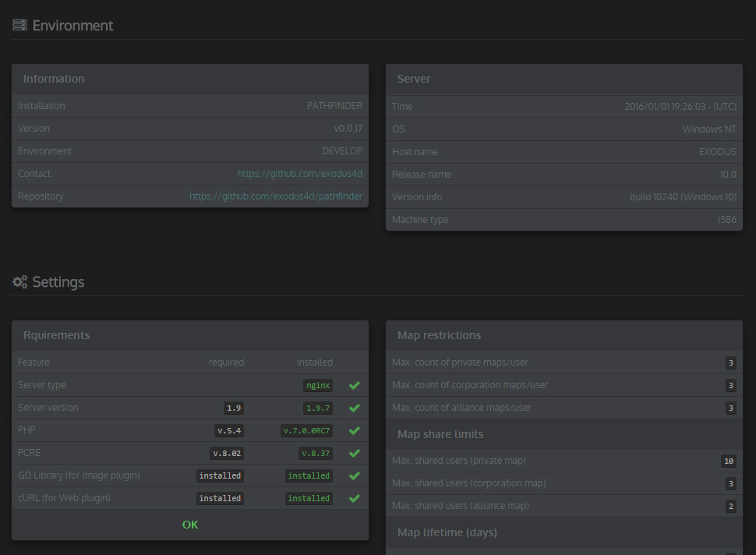Click the nginx installed badge
756x555 pixels.
click(x=317, y=385)
